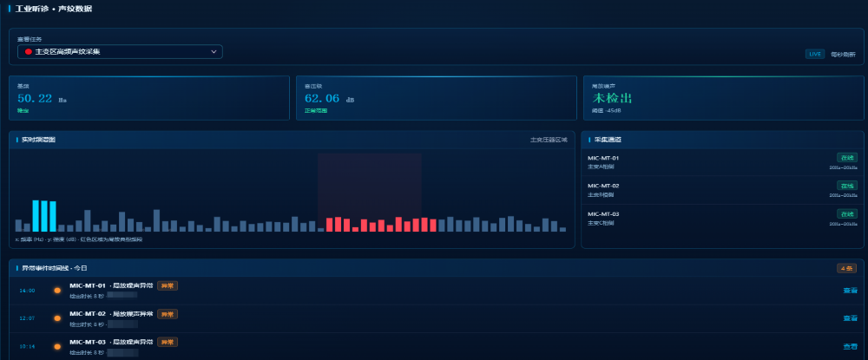This screenshot has width=868, height=360.
Task: Click the 14:00 timestamp in the timeline
Action: point(27,291)
